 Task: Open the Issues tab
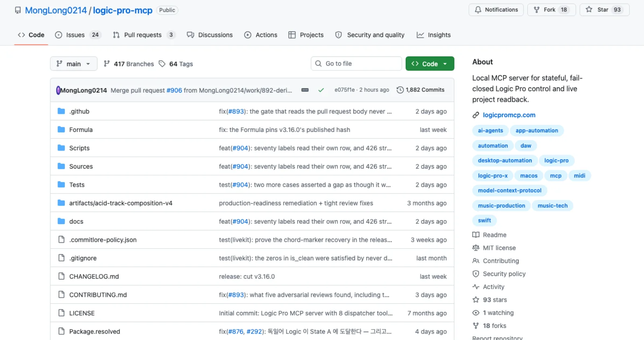(x=78, y=35)
